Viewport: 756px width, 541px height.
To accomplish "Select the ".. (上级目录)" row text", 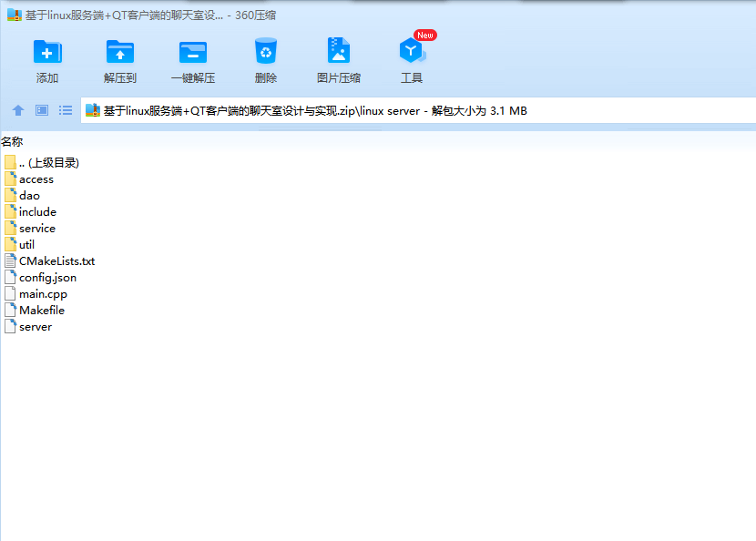I will 49,163.
